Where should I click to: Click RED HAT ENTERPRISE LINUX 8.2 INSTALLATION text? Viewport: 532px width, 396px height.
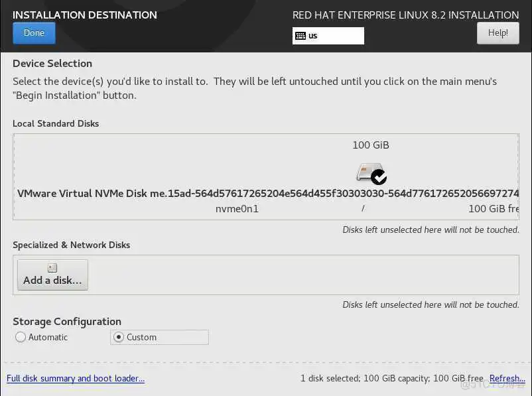pyautogui.click(x=405, y=15)
